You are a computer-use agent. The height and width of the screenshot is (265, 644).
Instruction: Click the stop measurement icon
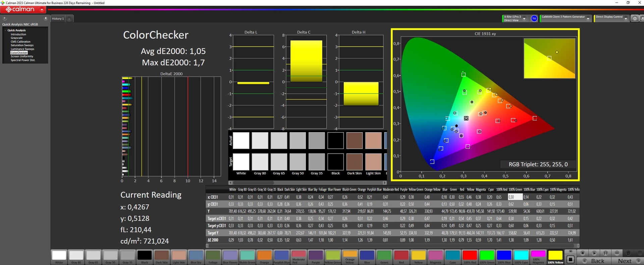point(583,253)
